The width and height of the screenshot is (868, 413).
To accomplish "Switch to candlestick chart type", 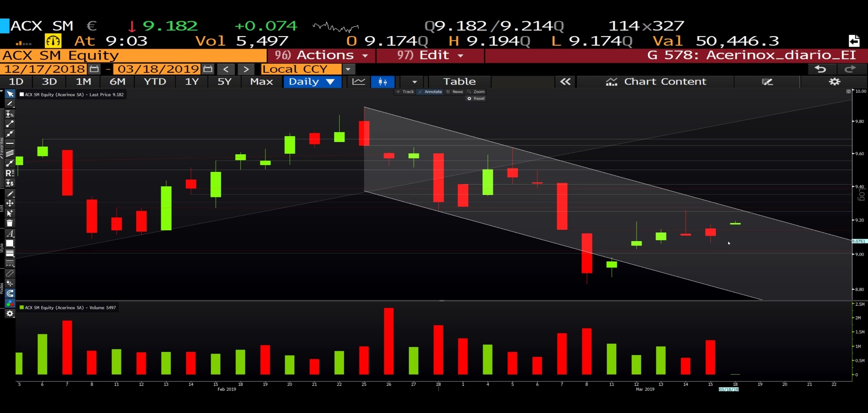I will pyautogui.click(x=383, y=81).
